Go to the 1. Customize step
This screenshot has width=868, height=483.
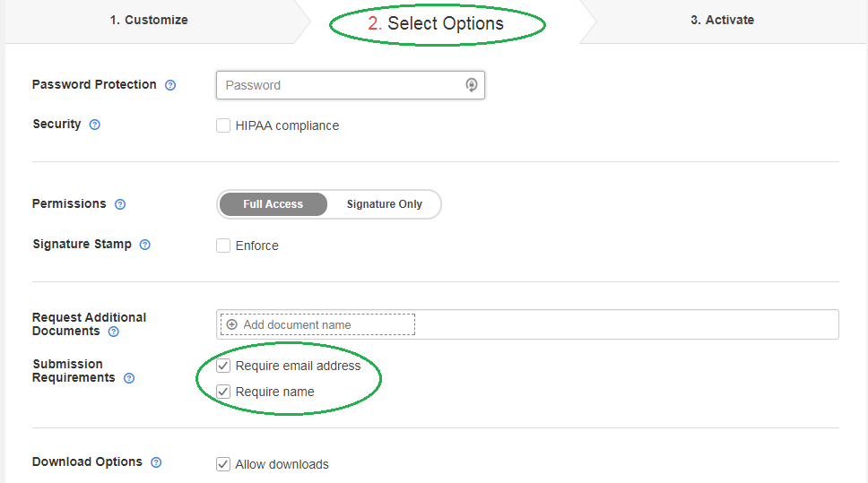pyautogui.click(x=149, y=20)
